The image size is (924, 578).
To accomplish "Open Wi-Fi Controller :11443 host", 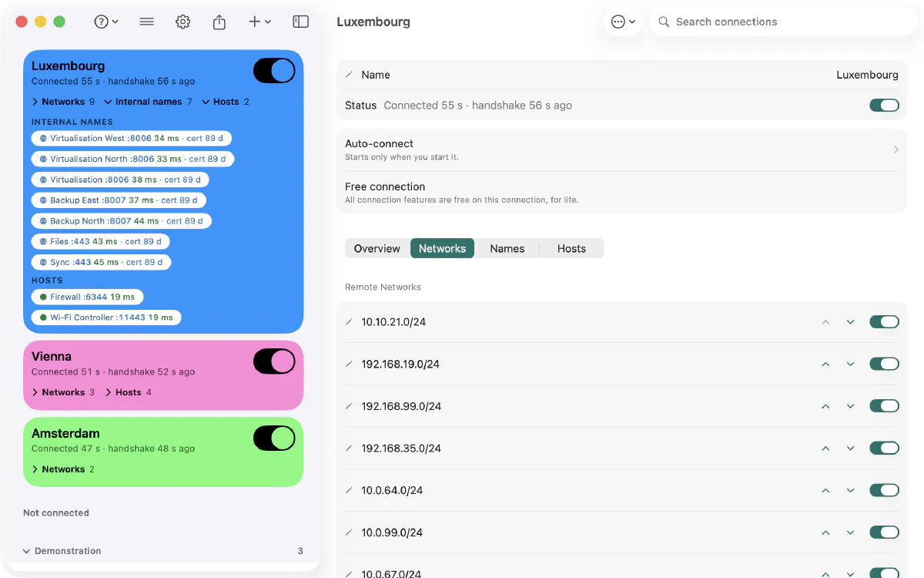I will [x=106, y=318].
